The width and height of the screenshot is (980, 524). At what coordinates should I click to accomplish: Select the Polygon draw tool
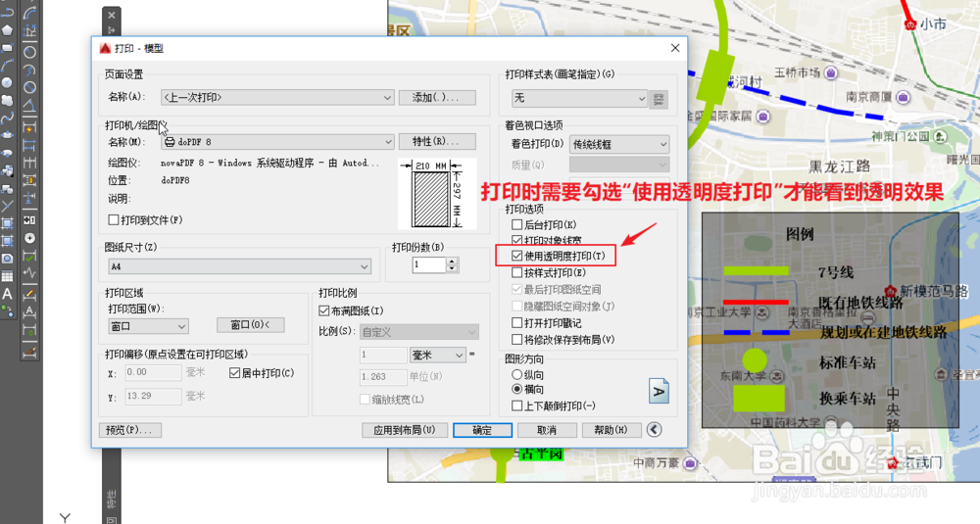(x=7, y=30)
